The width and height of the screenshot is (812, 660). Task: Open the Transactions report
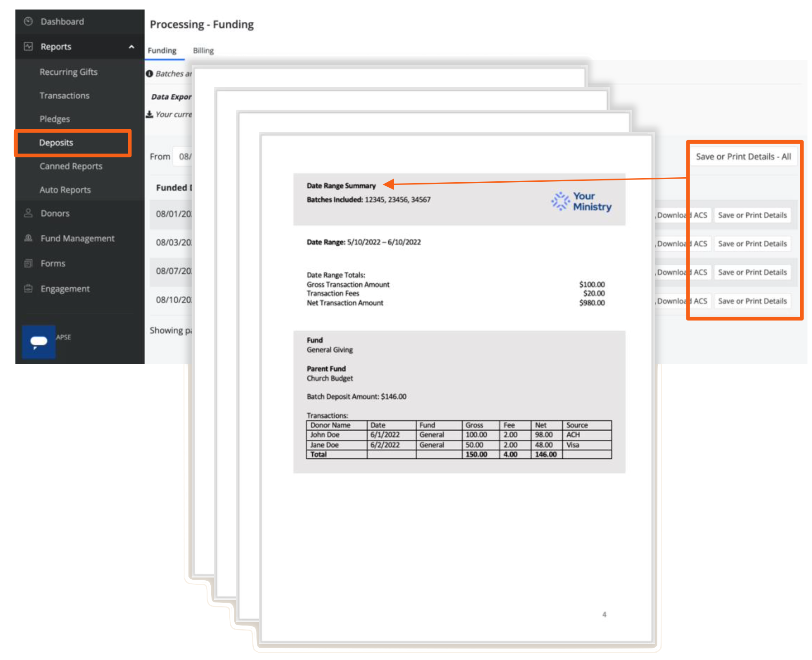[x=64, y=96]
